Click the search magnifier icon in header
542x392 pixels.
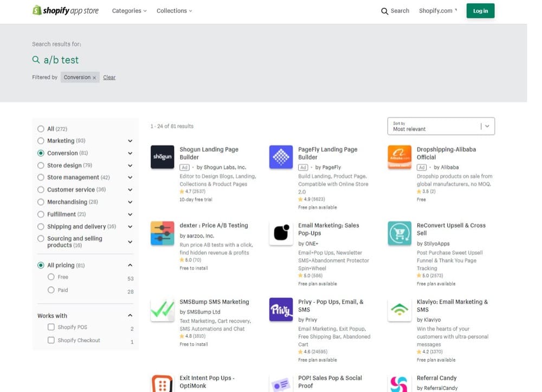[x=385, y=11]
